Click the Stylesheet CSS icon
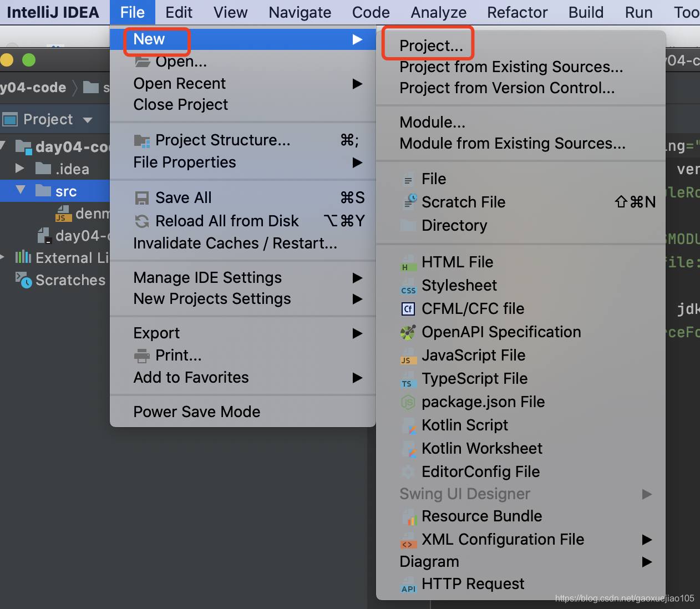The height and width of the screenshot is (609, 700). point(408,286)
